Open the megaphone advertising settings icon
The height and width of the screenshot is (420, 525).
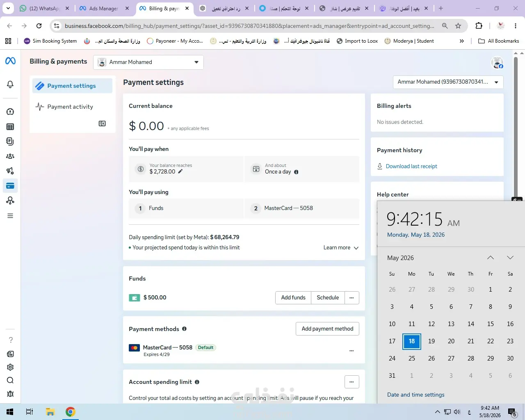coord(10,171)
